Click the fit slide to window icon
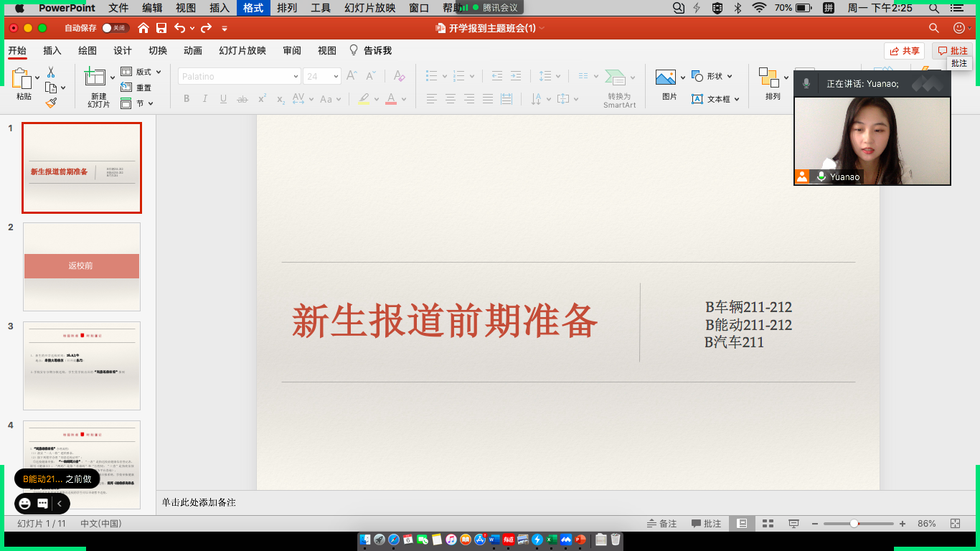Image resolution: width=980 pixels, height=551 pixels. tap(956, 524)
